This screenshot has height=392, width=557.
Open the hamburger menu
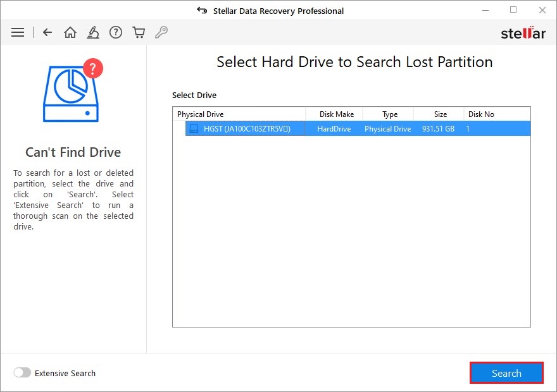pyautogui.click(x=18, y=32)
